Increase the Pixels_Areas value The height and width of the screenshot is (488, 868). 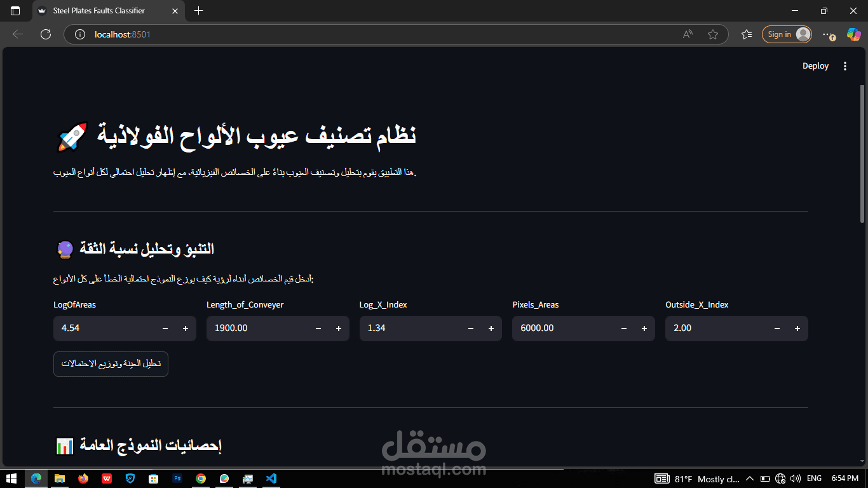(644, 329)
